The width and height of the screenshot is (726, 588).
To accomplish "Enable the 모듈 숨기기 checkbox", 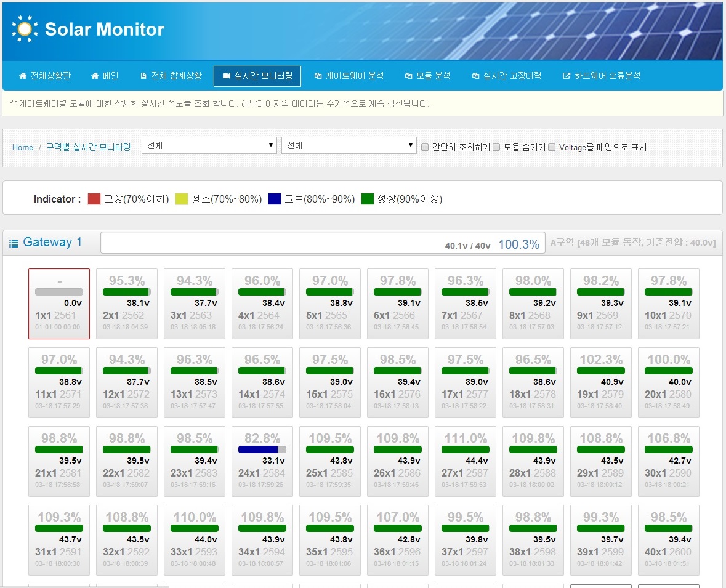I will pos(496,147).
